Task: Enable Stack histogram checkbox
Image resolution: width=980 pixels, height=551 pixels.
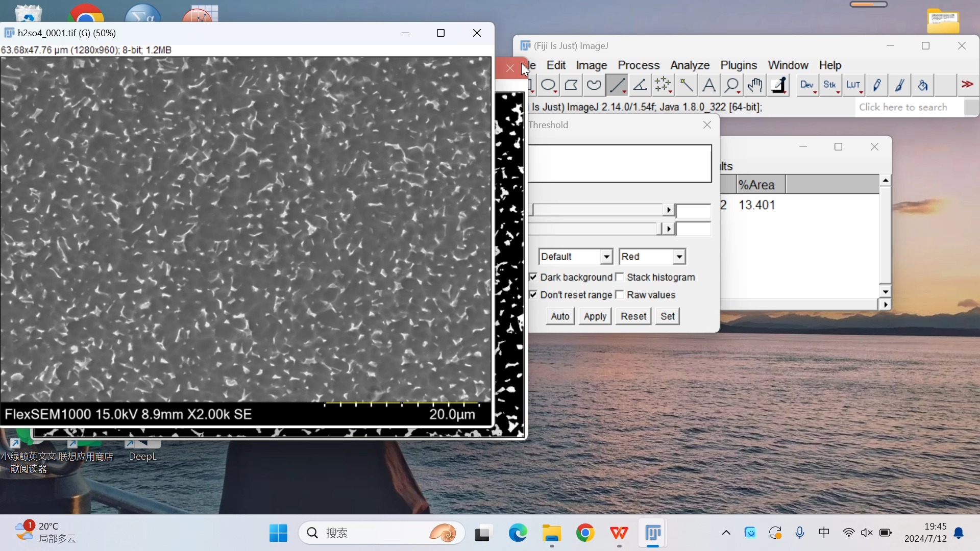Action: tap(620, 277)
